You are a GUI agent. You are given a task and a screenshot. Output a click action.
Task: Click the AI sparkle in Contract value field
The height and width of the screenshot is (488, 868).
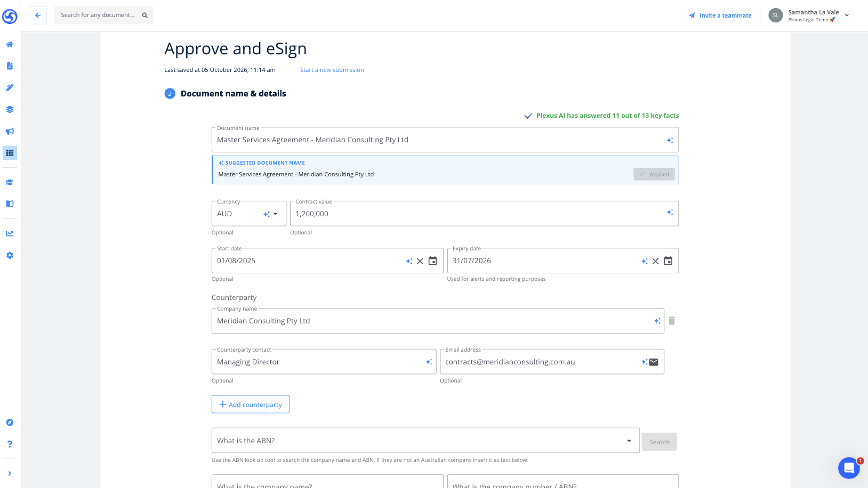pyautogui.click(x=670, y=213)
